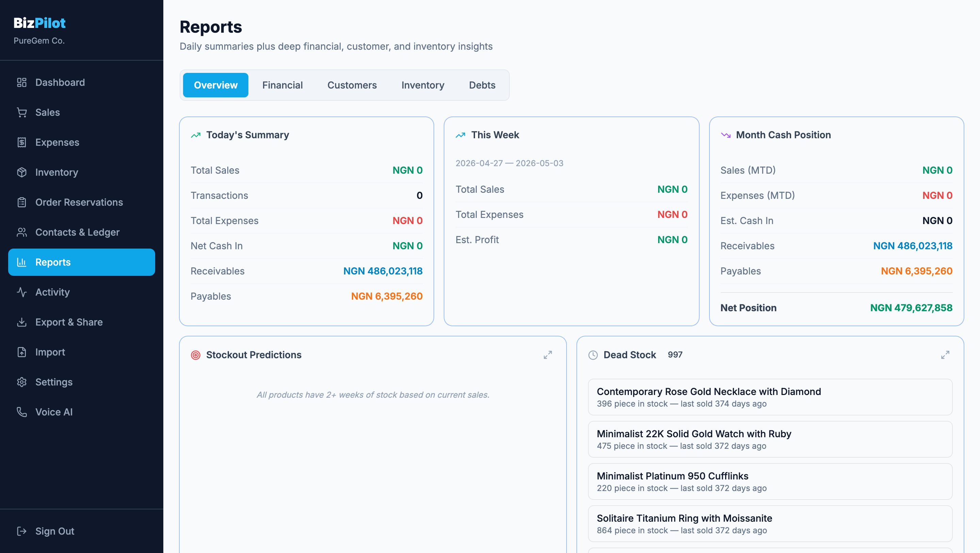Click Month Cash Position Payables value

pyautogui.click(x=916, y=271)
